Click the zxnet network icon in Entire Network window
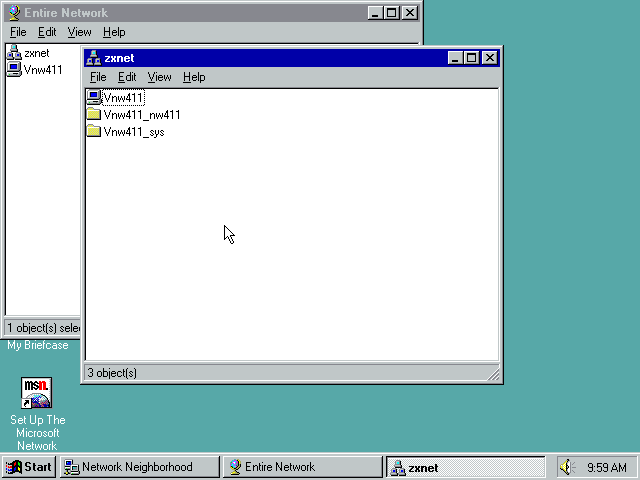This screenshot has height=480, width=640. point(14,53)
